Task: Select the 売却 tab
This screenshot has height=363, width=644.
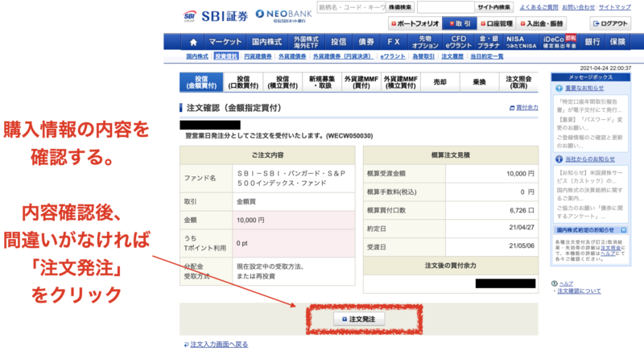Action: pos(440,82)
